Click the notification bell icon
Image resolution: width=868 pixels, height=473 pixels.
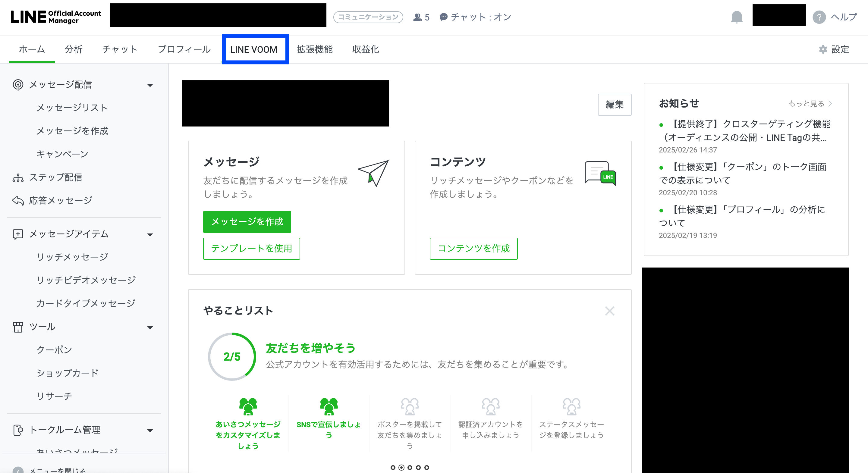point(737,17)
